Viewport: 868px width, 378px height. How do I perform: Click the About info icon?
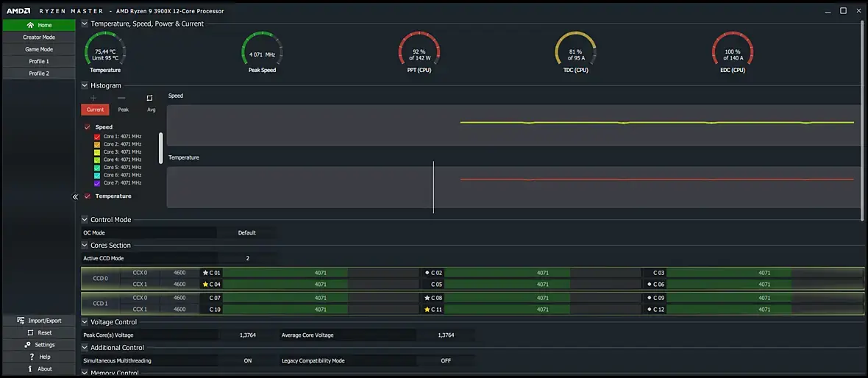pyautogui.click(x=31, y=368)
